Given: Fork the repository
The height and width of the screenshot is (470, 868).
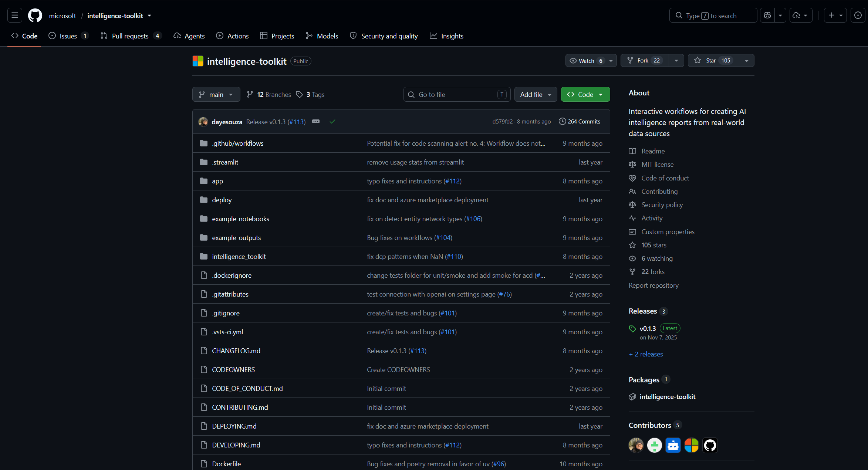Looking at the screenshot, I should click(x=645, y=61).
